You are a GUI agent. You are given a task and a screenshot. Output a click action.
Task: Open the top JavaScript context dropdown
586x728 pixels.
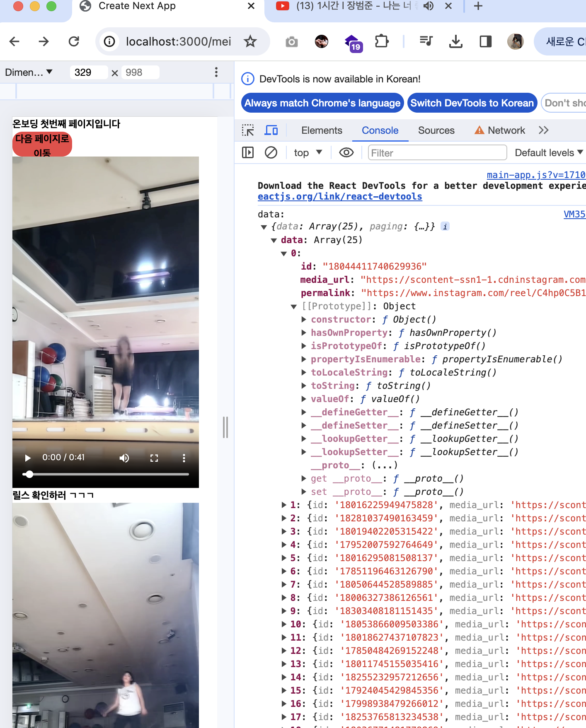point(308,153)
